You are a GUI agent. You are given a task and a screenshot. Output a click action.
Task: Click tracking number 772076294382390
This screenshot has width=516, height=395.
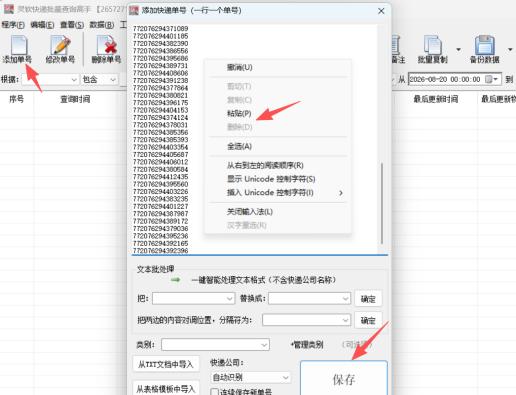161,43
